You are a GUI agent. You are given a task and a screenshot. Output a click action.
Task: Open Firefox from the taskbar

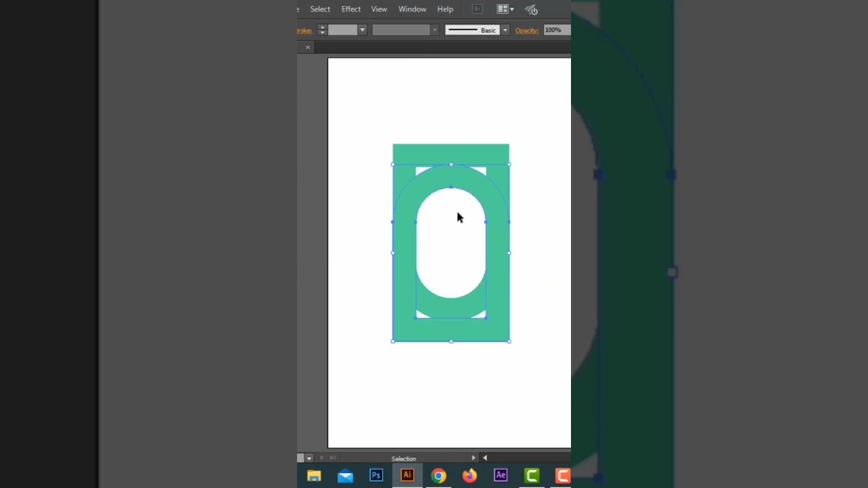point(469,476)
